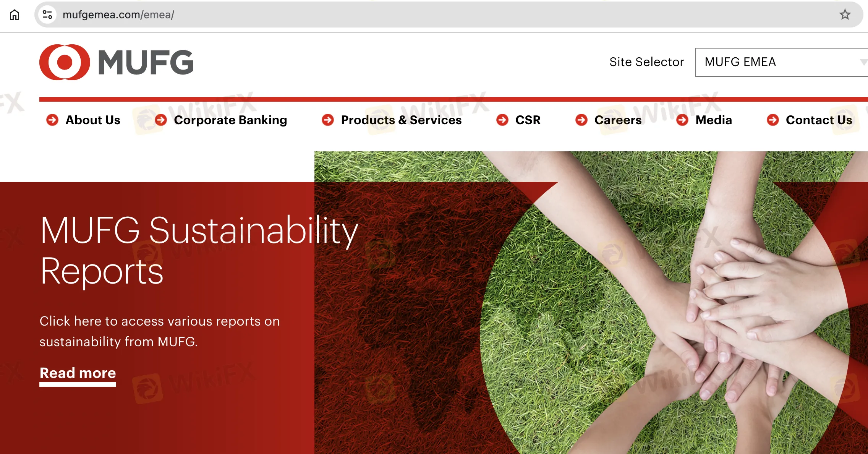Screen dimensions: 868x454
Task: Click the Read more link
Action: coord(77,373)
